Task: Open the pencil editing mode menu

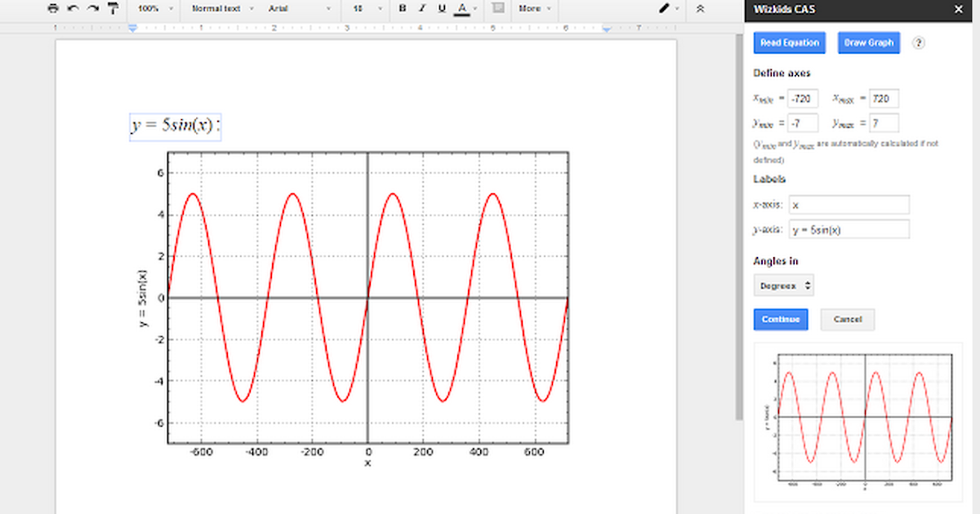Action: point(670,8)
